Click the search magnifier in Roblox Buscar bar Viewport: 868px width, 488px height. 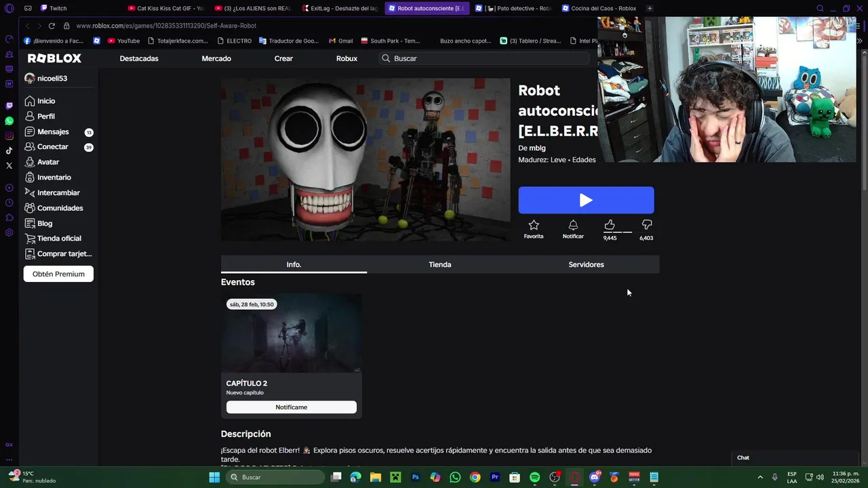386,58
